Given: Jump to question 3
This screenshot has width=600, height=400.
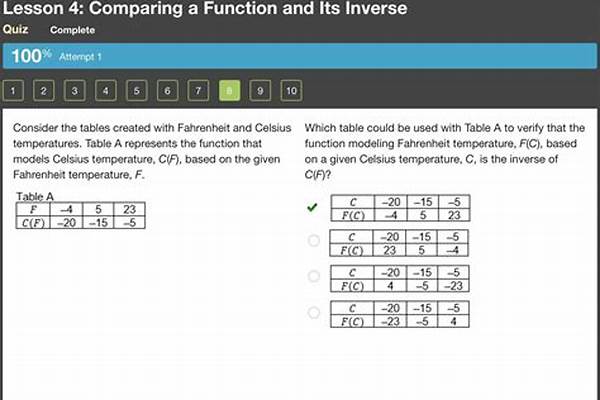Looking at the screenshot, I should [x=75, y=91].
